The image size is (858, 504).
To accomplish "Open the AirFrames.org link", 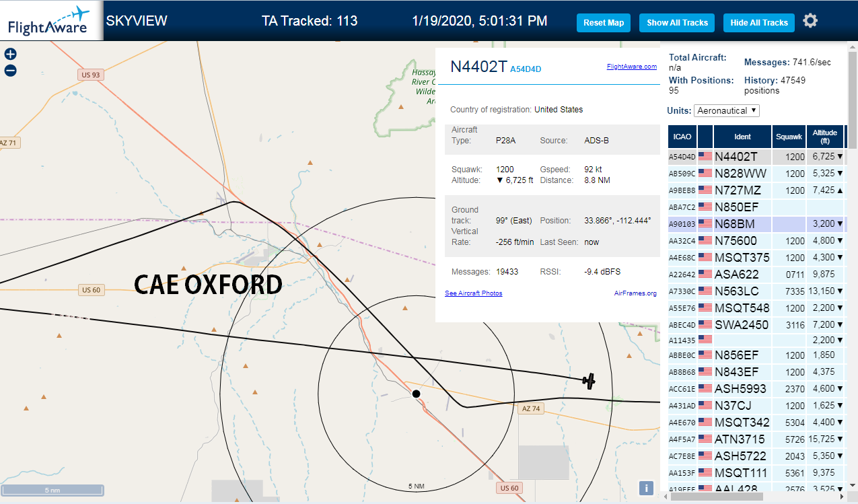I will pos(635,293).
